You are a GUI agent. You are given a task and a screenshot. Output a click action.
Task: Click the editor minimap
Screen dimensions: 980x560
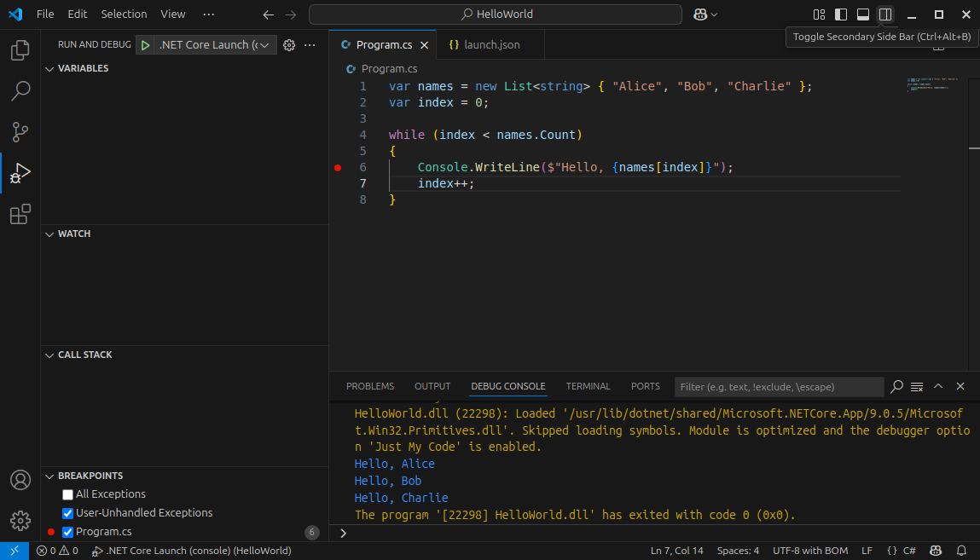click(x=935, y=84)
